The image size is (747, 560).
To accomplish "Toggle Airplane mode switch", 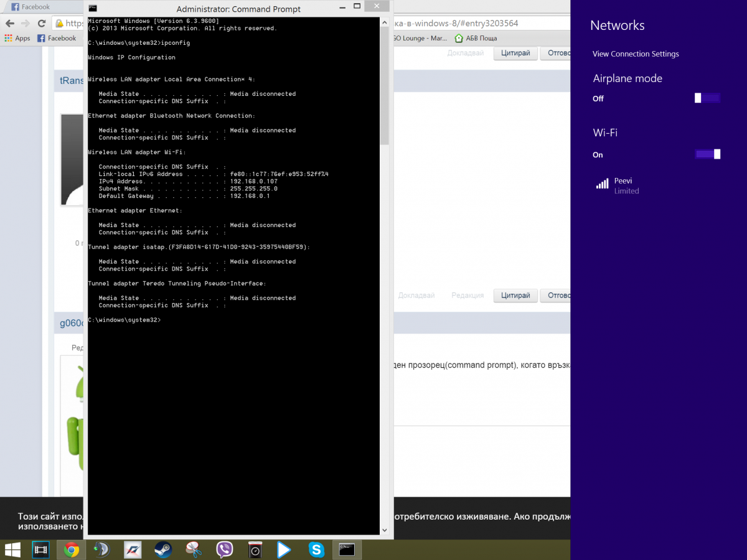I will click(x=707, y=98).
